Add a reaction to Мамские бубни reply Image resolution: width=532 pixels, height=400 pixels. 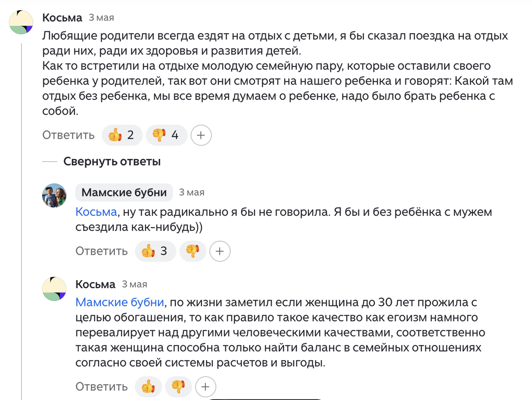[219, 252]
